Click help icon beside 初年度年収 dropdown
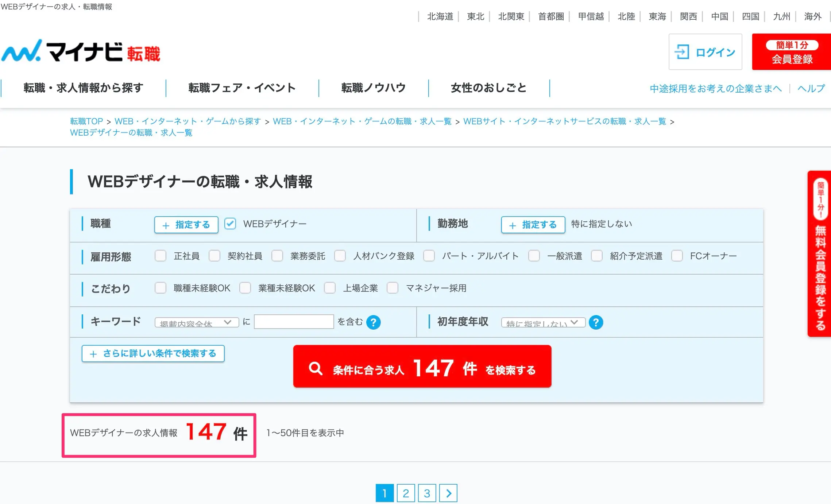 point(596,322)
